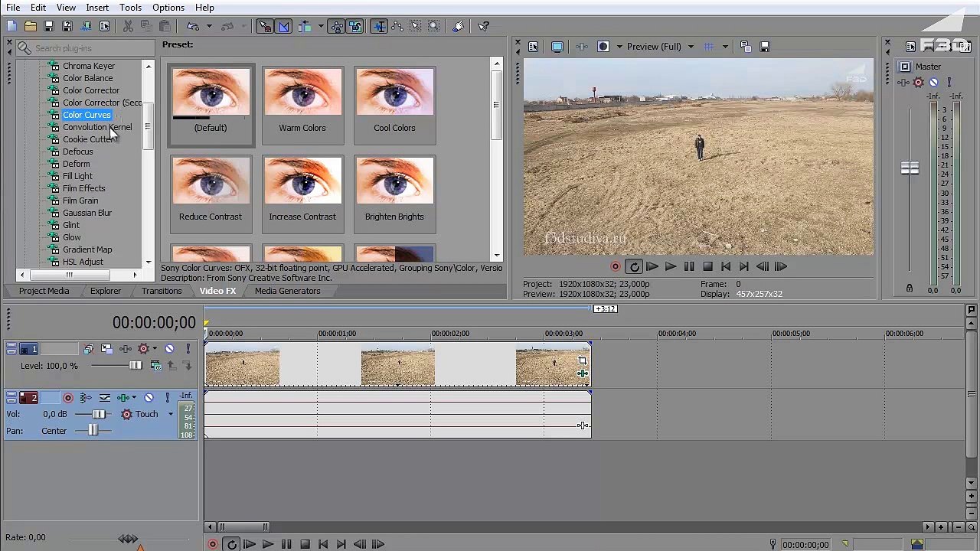Screen dimensions: 980x551
Task: Toggle Split Screen View in preview
Action: tap(603, 47)
